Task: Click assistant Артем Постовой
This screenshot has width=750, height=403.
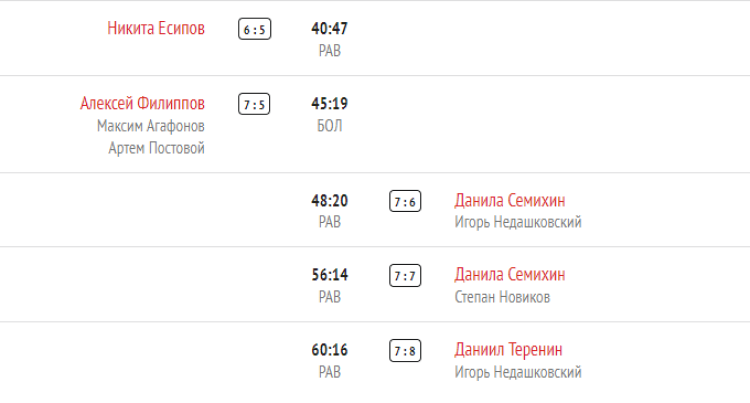Action: 157,148
